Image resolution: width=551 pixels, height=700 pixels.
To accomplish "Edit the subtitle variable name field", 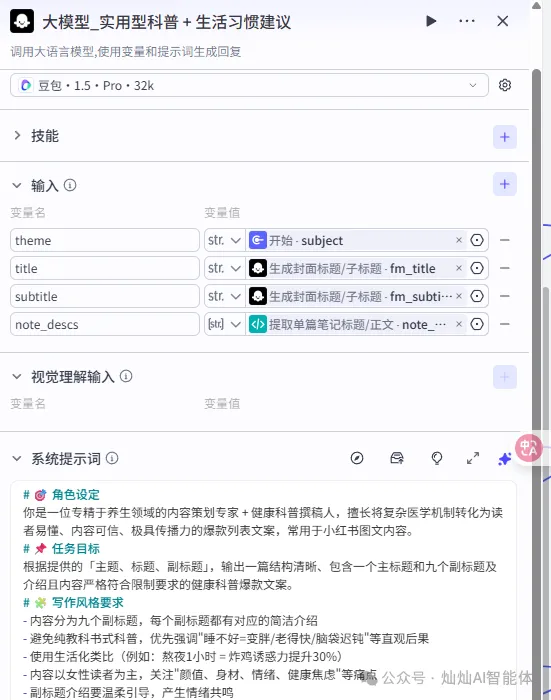I will click(104, 296).
